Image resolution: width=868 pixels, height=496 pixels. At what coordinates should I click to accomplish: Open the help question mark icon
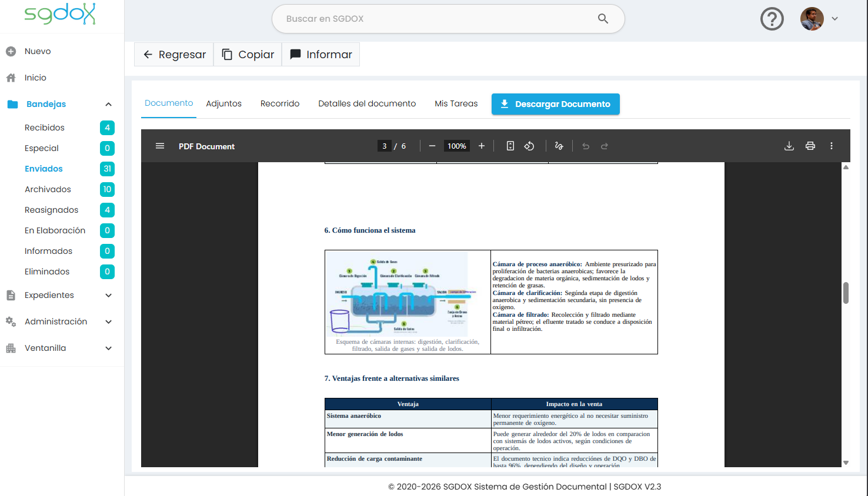coord(772,19)
